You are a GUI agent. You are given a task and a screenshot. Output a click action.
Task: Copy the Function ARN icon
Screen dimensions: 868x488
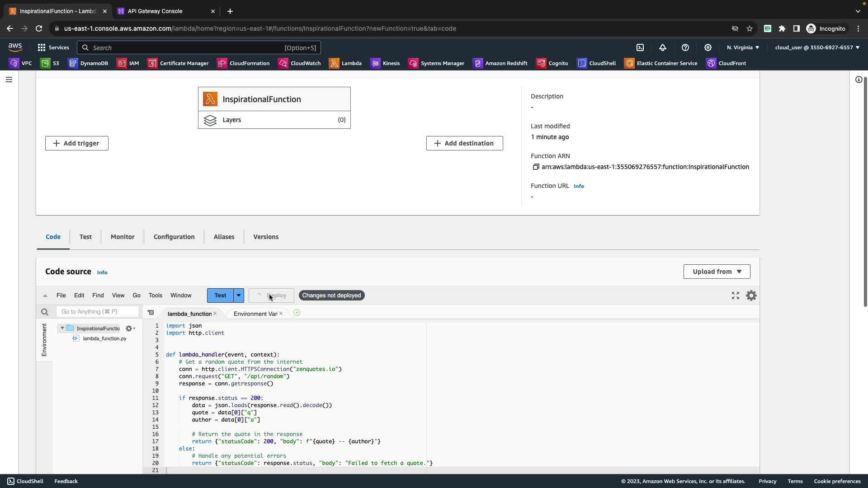coord(536,167)
